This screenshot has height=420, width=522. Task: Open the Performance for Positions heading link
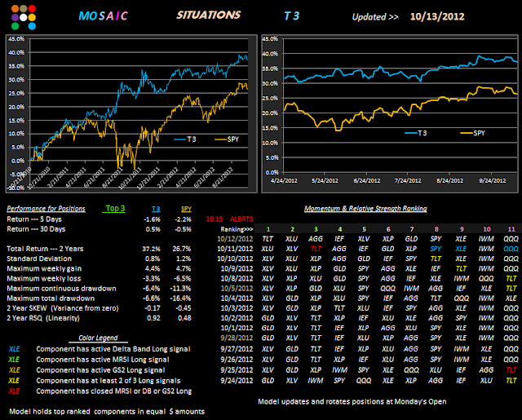(x=46, y=209)
